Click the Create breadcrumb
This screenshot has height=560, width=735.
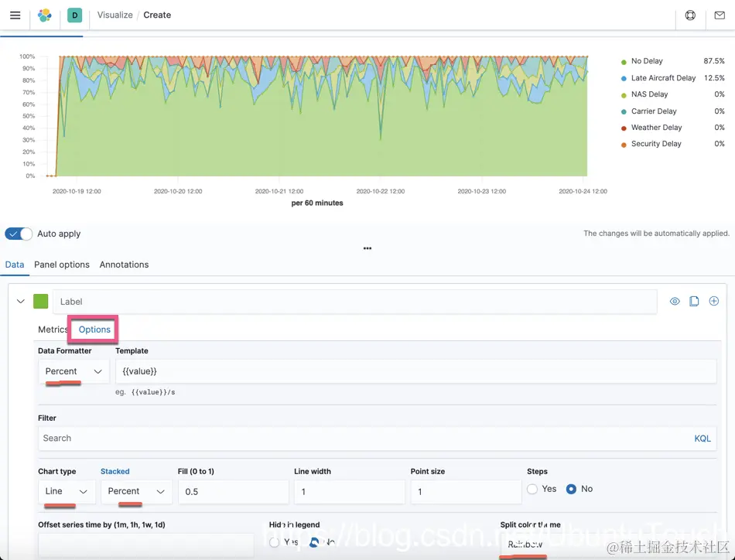[157, 15]
